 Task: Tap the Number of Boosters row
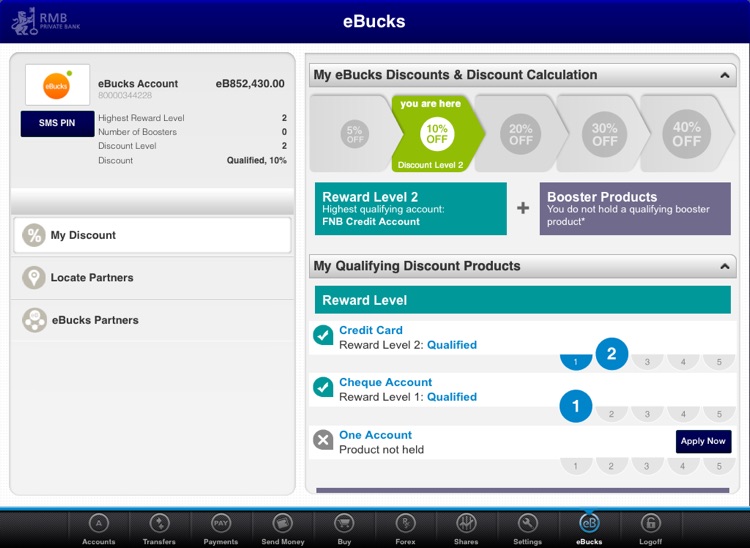pos(192,132)
